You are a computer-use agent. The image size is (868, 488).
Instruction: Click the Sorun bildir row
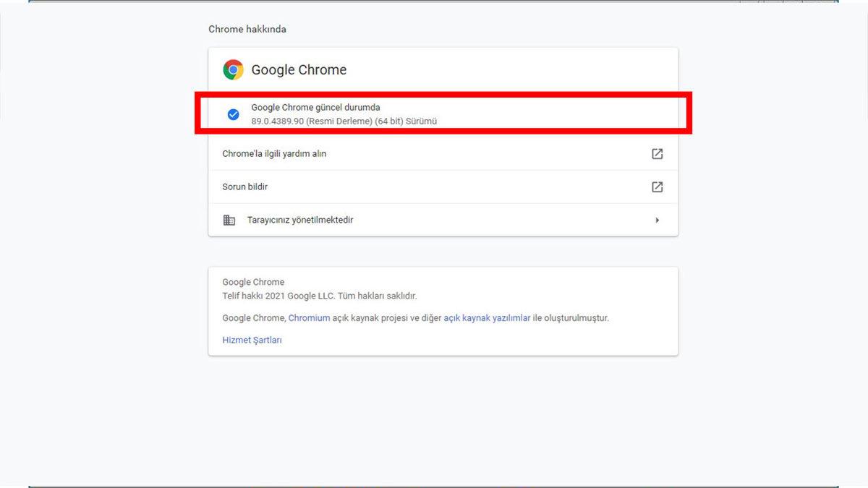pos(245,187)
